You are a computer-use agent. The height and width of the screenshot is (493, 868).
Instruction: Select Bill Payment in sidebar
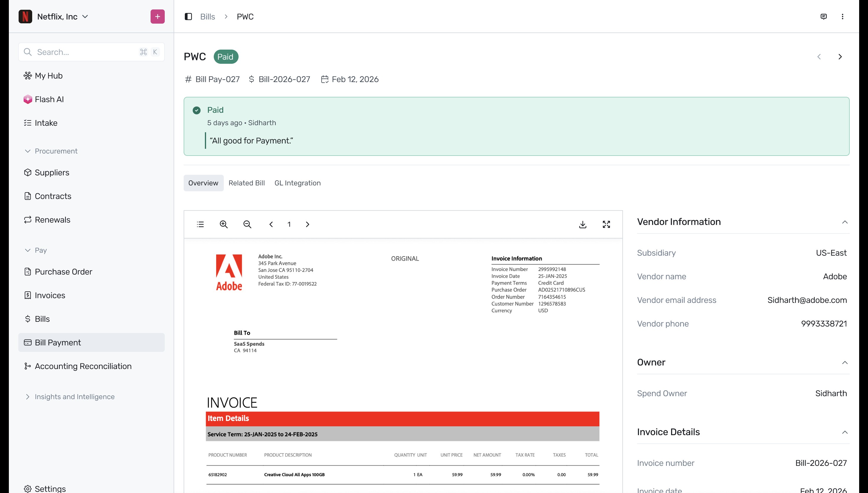(92, 342)
